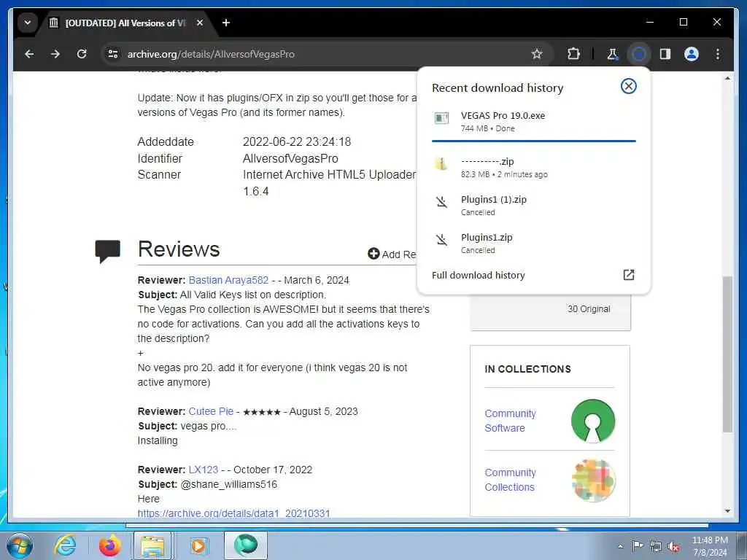Viewport: 747px width, 560px height.
Task: Launch Firefox from taskbar
Action: coord(110,545)
